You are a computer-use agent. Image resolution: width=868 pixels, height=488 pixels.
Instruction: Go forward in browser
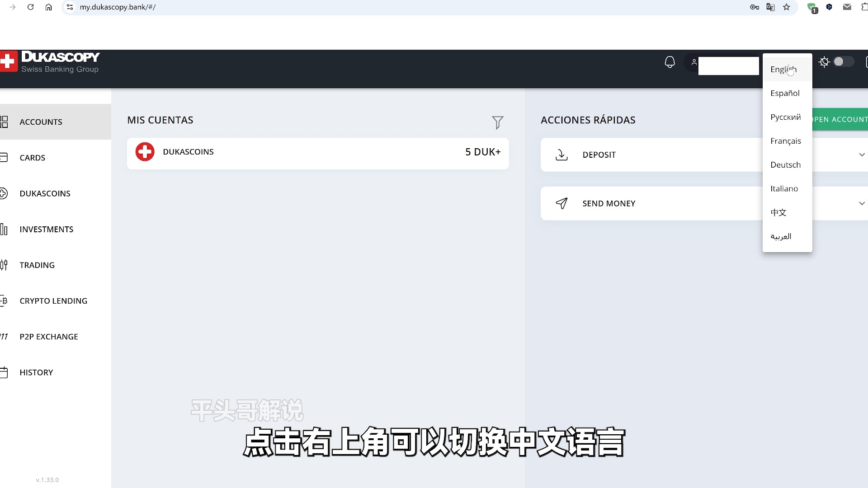13,7
